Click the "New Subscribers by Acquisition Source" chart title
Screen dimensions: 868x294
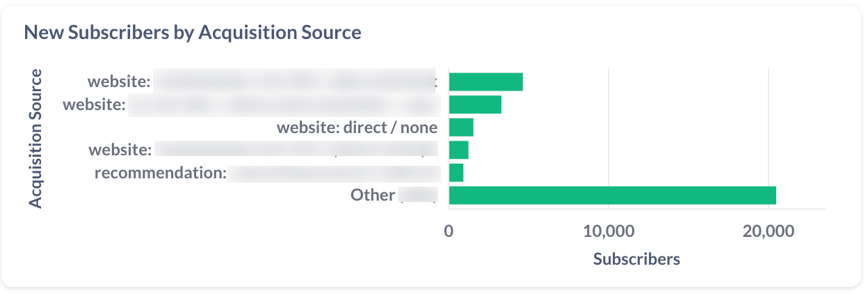(x=193, y=32)
